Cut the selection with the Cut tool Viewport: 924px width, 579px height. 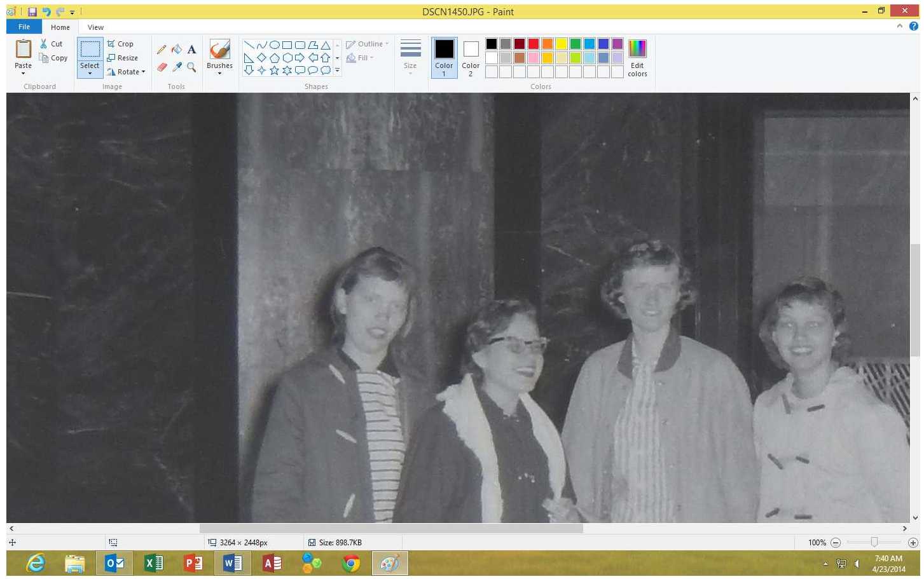(51, 44)
